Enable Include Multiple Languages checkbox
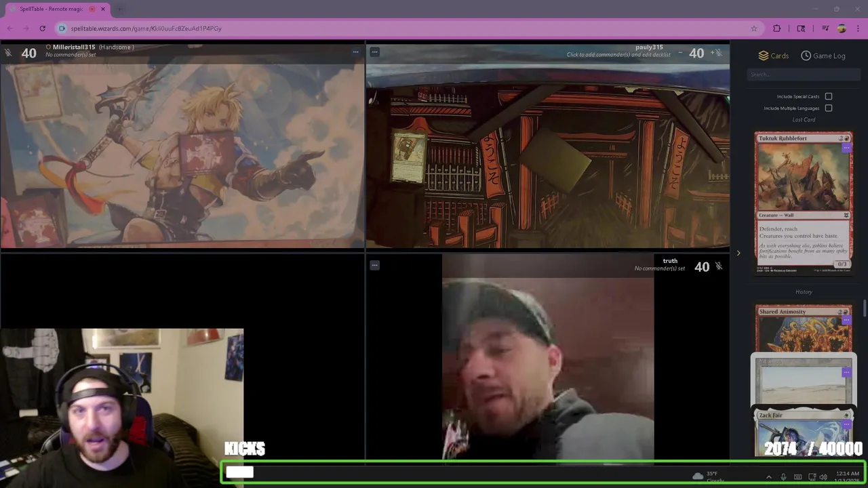The width and height of the screenshot is (868, 488). pyautogui.click(x=829, y=108)
